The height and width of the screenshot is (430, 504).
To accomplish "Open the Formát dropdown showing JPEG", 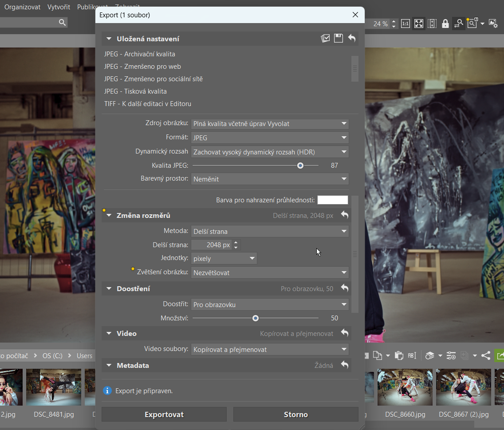I will [270, 138].
